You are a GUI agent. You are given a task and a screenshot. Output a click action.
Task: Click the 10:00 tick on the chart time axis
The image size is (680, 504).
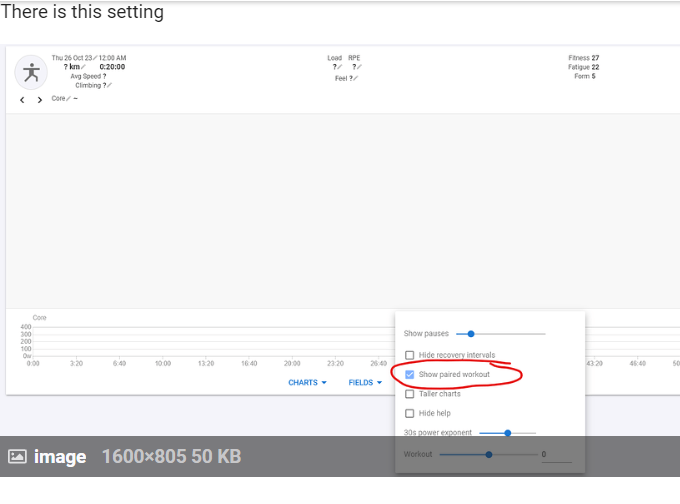coord(163,363)
